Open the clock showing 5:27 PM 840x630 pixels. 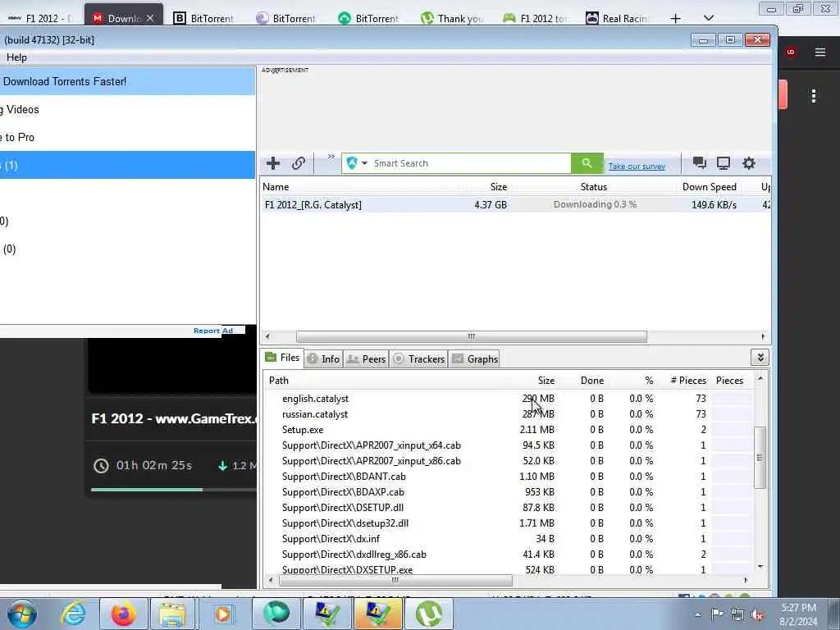click(x=798, y=614)
